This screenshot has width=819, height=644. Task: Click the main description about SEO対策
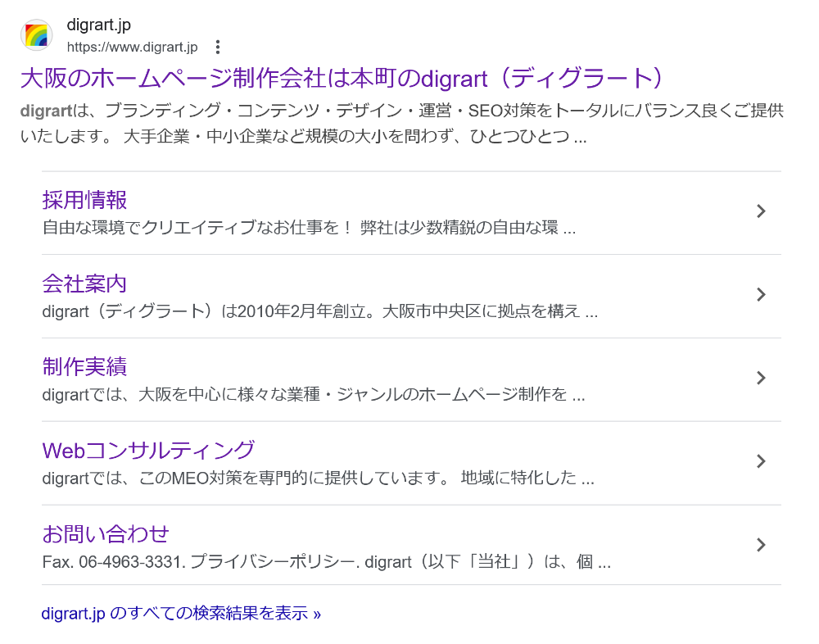coord(401,123)
